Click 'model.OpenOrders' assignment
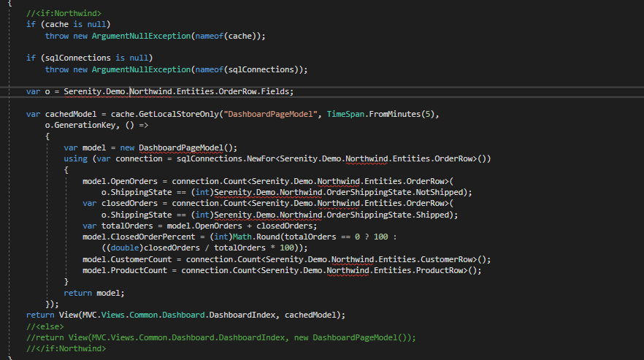The width and height of the screenshot is (644, 360). tap(120, 181)
